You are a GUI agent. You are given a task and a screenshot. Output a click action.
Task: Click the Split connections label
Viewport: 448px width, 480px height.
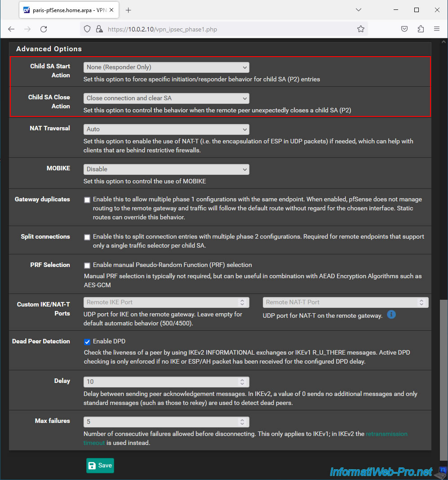click(45, 237)
